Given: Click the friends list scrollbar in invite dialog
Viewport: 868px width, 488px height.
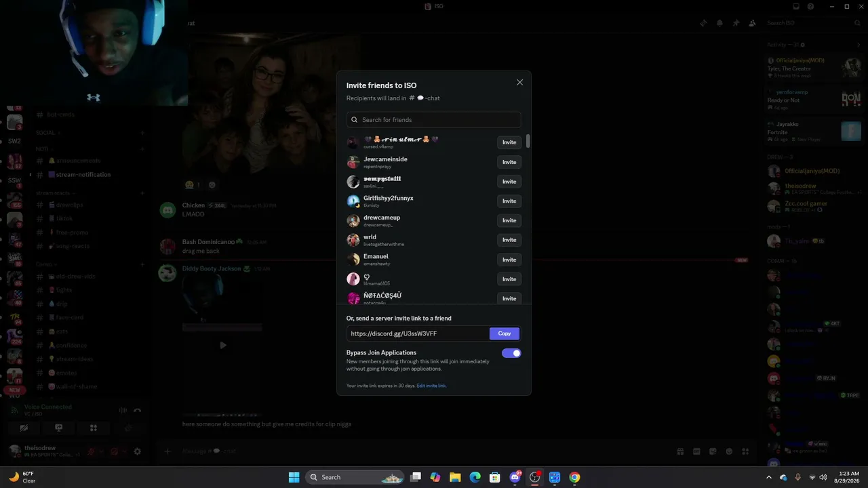Looking at the screenshot, I should tap(528, 141).
